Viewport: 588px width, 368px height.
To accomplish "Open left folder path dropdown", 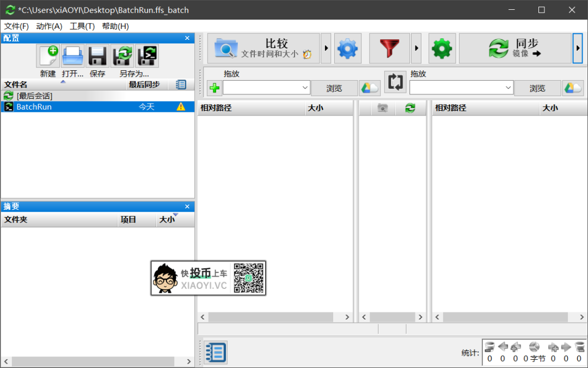I will [x=305, y=88].
